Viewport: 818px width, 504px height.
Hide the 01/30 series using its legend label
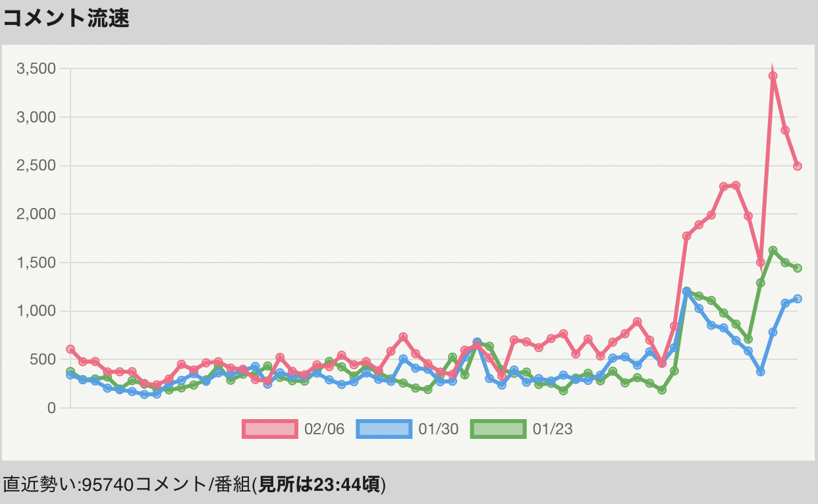pyautogui.click(x=438, y=430)
